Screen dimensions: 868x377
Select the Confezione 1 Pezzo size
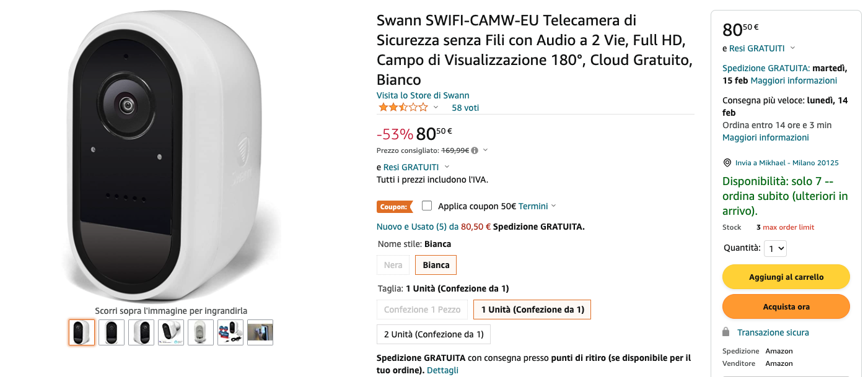coord(422,310)
